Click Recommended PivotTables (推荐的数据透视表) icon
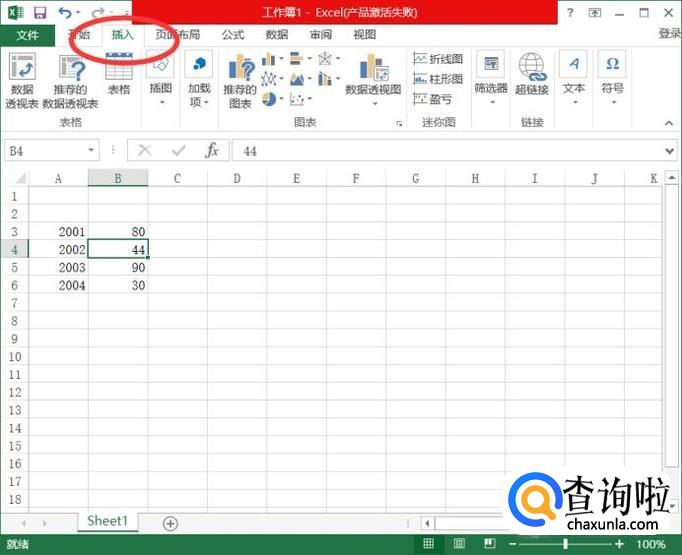Screen dimensions: 682x555 pyautogui.click(x=70, y=80)
